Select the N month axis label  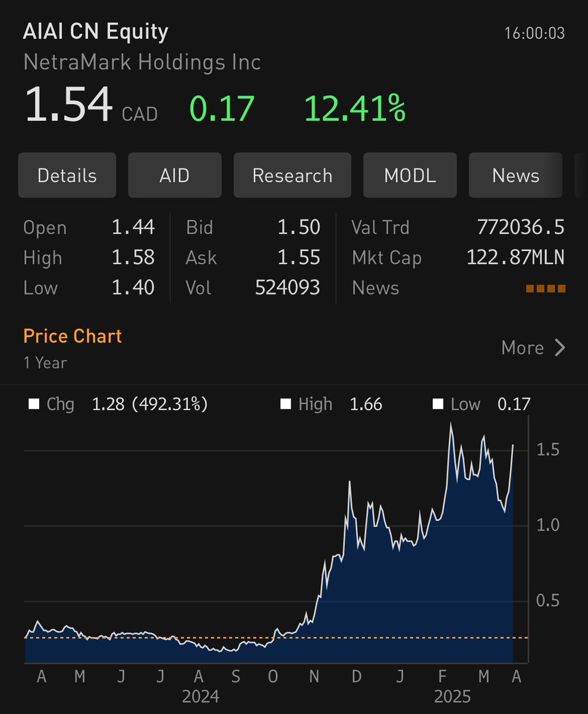pos(313,677)
